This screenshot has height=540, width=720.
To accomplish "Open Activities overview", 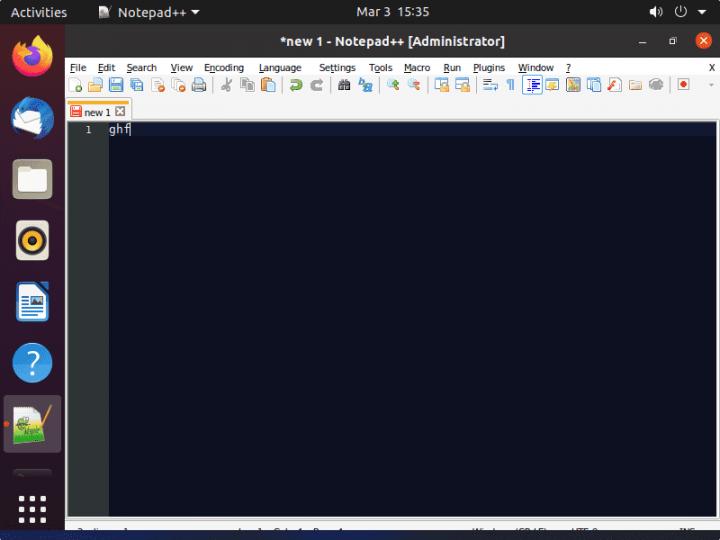I will click(39, 12).
